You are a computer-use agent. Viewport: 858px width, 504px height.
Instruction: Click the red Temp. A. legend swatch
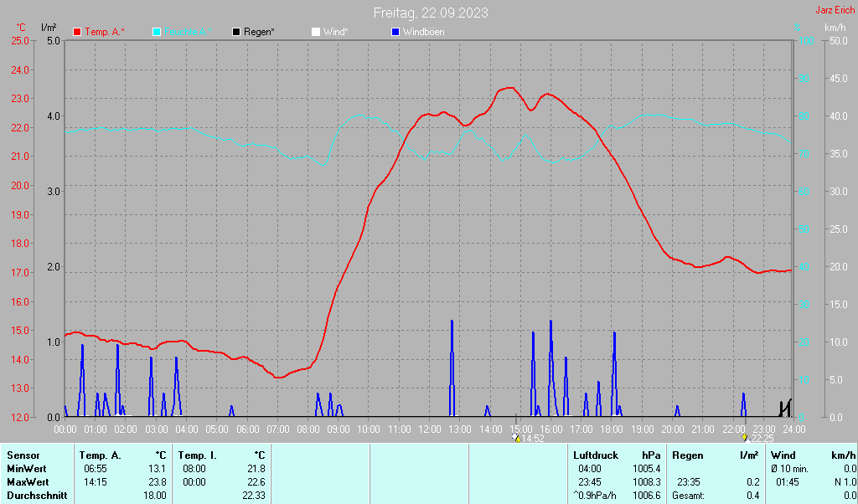click(x=77, y=33)
